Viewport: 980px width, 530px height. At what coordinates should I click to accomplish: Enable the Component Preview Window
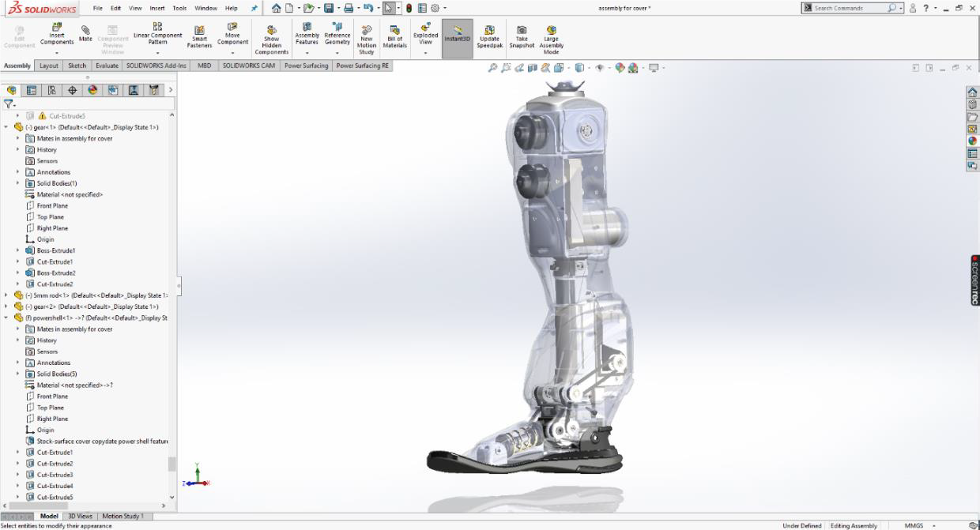113,36
